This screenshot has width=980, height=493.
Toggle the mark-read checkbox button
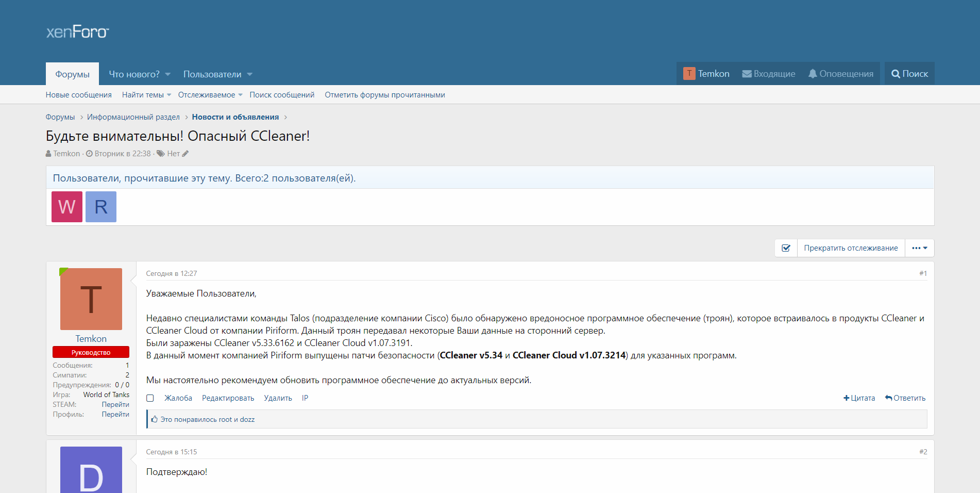(x=786, y=248)
